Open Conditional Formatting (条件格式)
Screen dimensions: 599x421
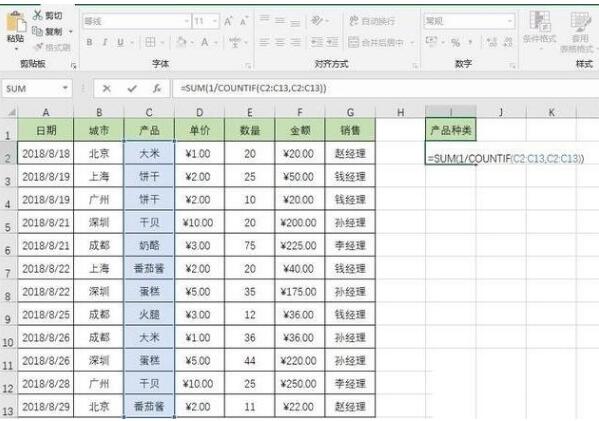point(539,28)
